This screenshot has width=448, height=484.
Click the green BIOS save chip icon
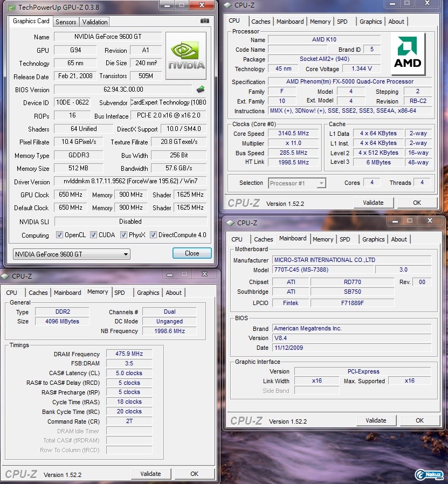pyautogui.click(x=201, y=89)
